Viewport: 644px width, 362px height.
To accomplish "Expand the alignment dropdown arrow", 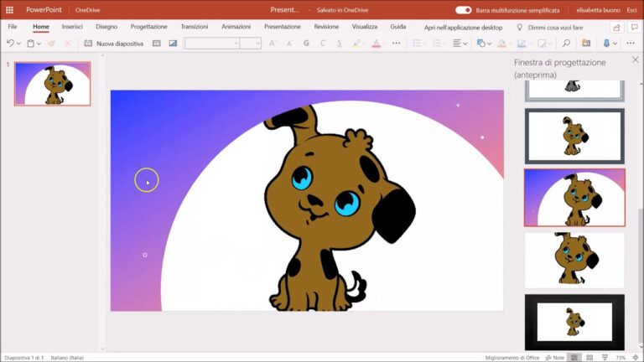I will 465,44.
